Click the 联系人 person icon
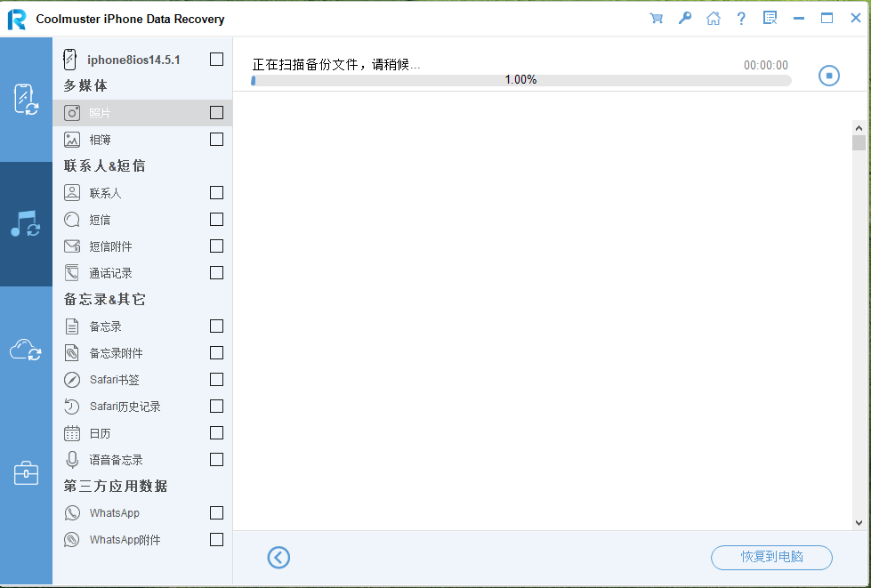Image resolution: width=871 pixels, height=588 pixels. (x=72, y=193)
